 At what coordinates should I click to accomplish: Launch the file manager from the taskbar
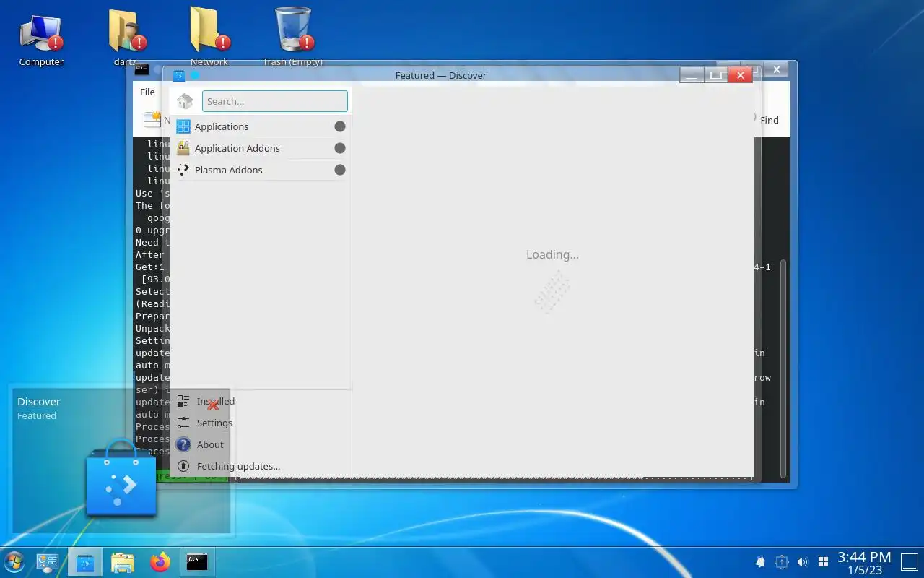click(123, 562)
